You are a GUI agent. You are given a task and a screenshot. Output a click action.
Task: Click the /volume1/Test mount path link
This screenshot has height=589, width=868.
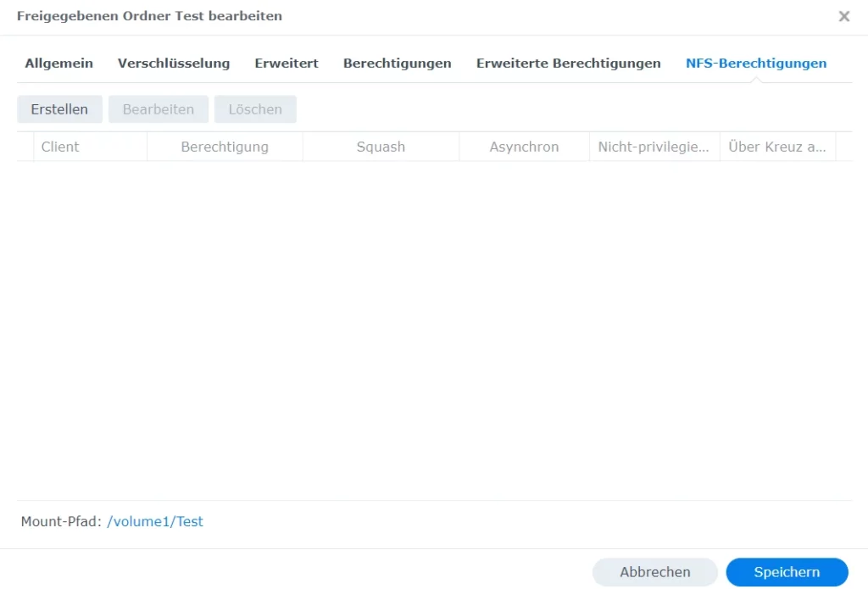155,521
